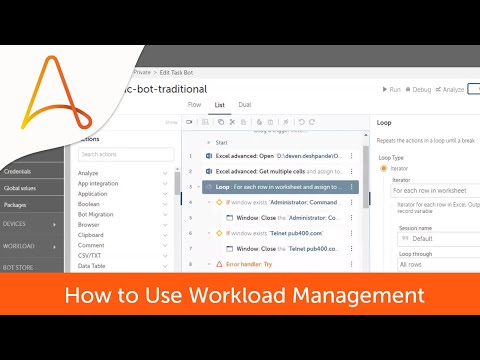Click the loop icon on line 3

click(x=209, y=187)
